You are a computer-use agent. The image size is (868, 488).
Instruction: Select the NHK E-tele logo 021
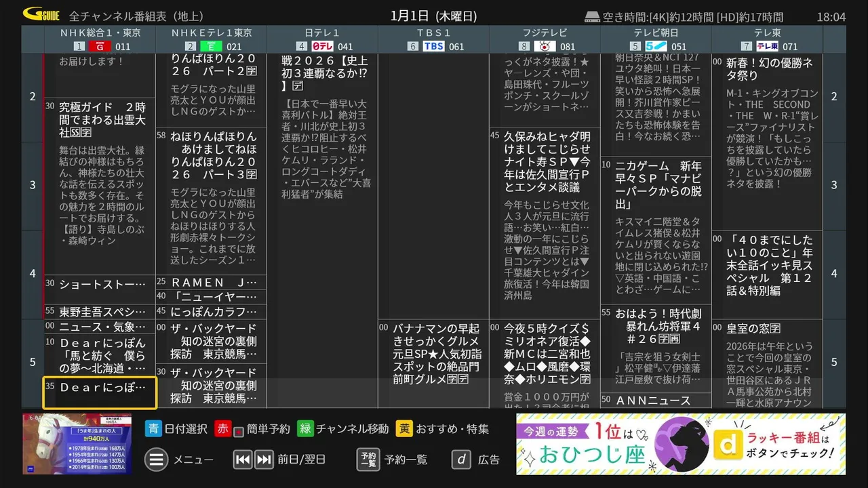click(x=211, y=46)
